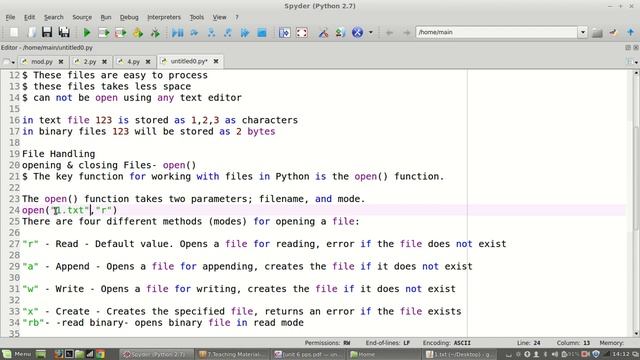The width and height of the screenshot is (640, 360).
Task: Step into function debug icon
Action: [x=211, y=33]
